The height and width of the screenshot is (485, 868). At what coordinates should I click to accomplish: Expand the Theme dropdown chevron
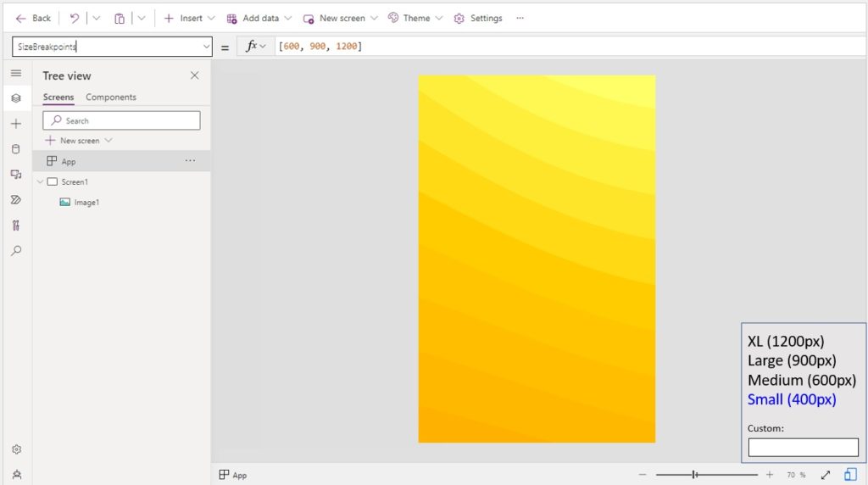pos(439,19)
